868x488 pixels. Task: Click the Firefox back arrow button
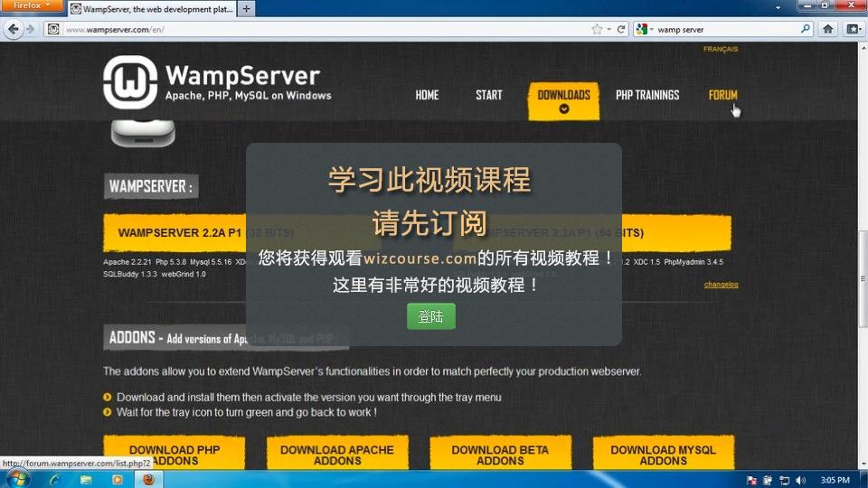click(14, 29)
